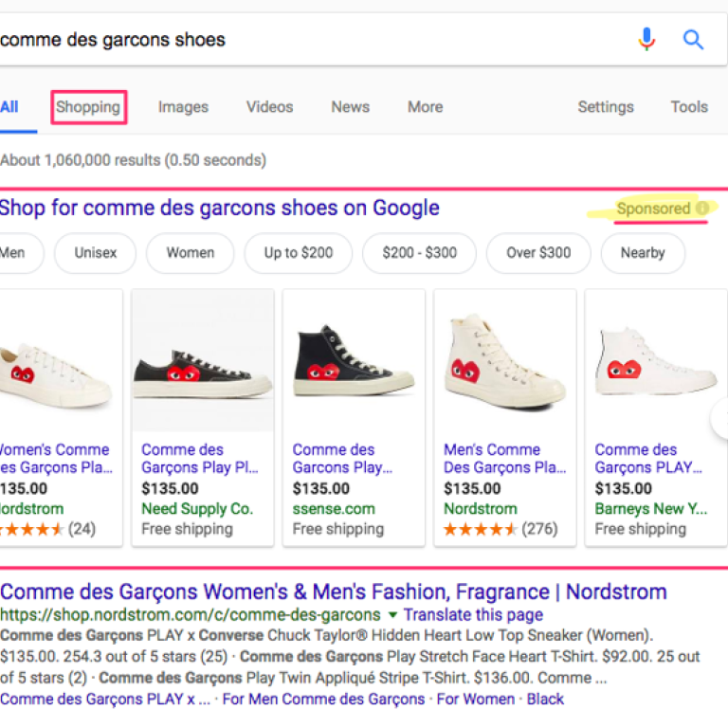This screenshot has height=728, width=728.
Task: Filter by Up to $200
Action: pyautogui.click(x=298, y=252)
